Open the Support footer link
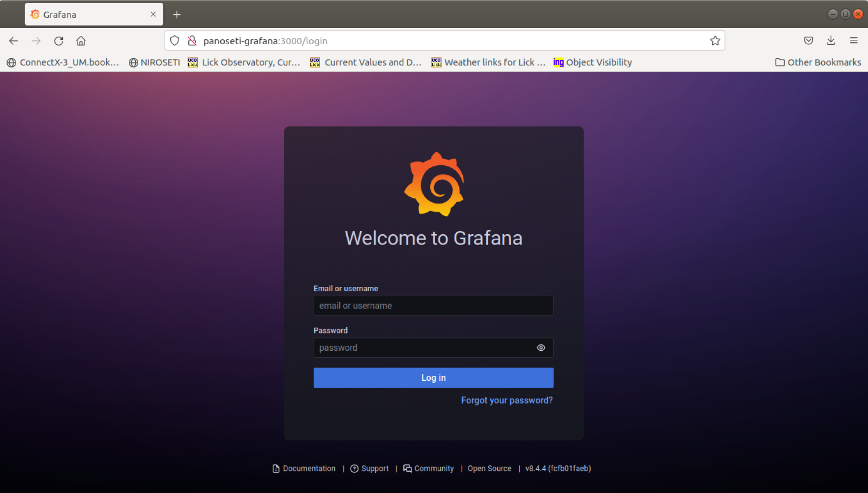The image size is (868, 493). coord(369,468)
